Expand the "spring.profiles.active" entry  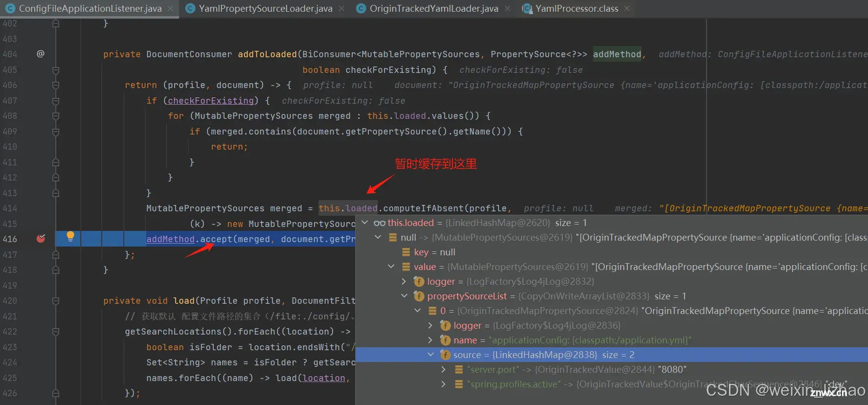pos(443,384)
